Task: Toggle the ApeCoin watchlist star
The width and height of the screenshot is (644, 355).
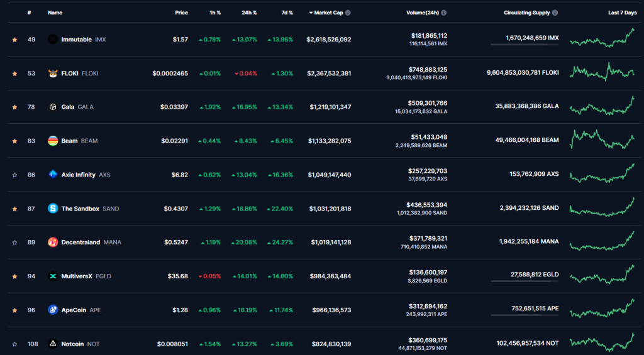Action: (x=15, y=310)
